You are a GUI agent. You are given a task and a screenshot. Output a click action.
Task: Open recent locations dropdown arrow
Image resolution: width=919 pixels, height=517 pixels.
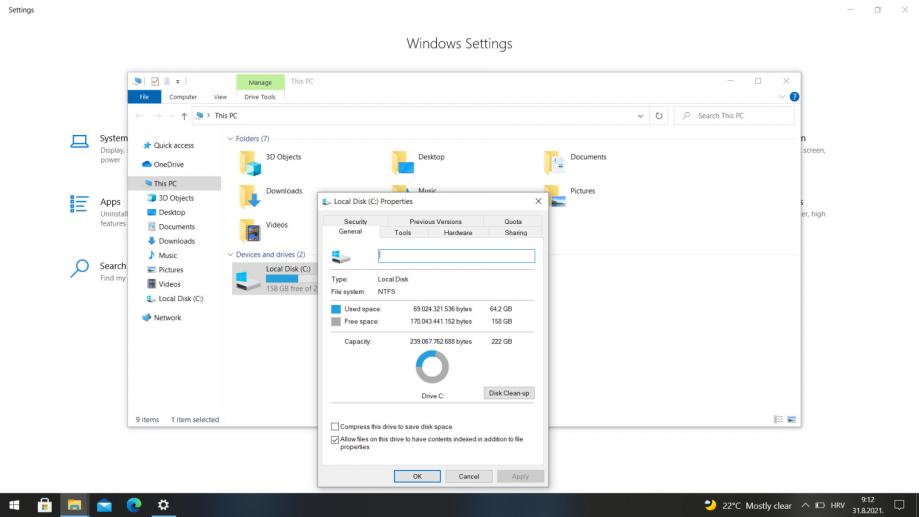(171, 116)
